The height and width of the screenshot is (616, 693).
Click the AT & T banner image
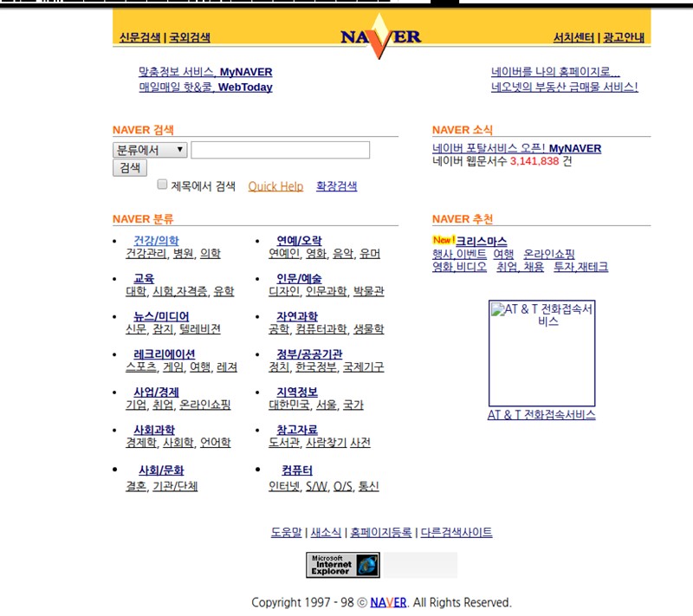coord(542,353)
